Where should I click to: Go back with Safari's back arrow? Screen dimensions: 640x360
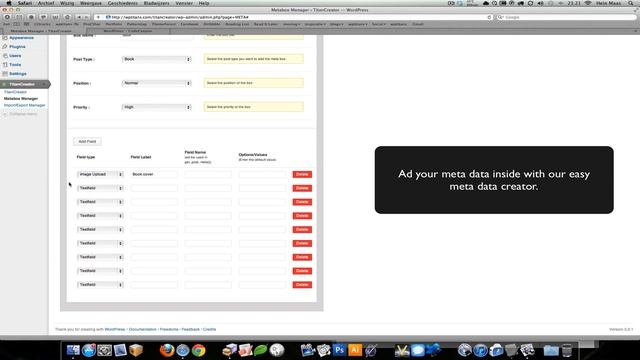pos(79,17)
